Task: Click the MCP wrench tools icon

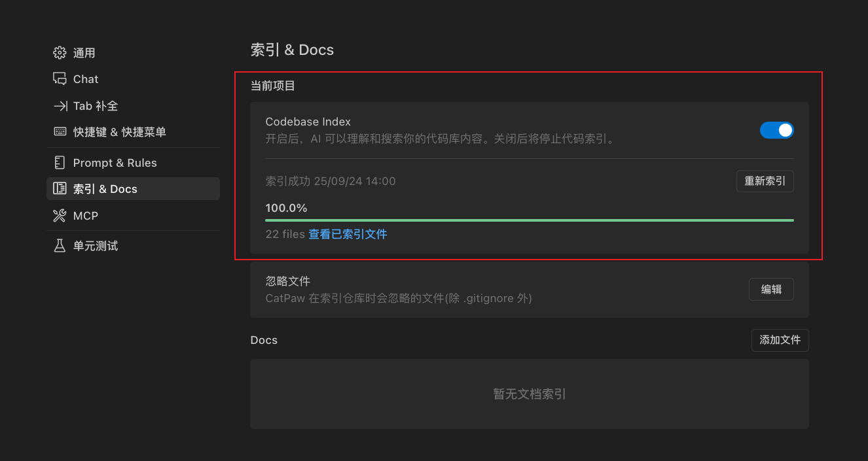Action: click(x=60, y=216)
